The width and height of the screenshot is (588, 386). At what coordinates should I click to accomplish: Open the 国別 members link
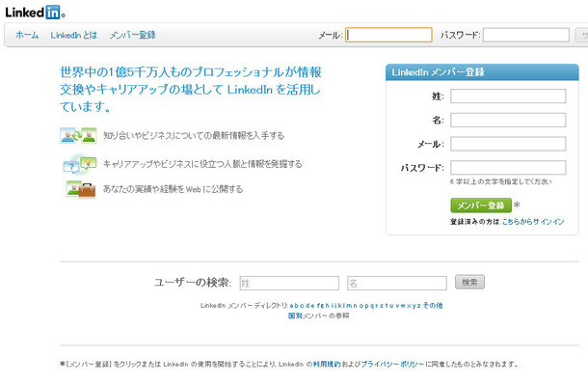[x=295, y=316]
